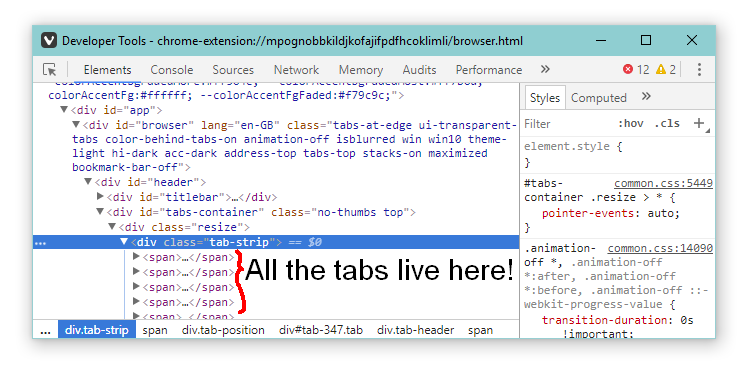Image resolution: width=750 pixels, height=378 pixels.
Task: Activate the inspect element picker icon
Action: coord(49,70)
